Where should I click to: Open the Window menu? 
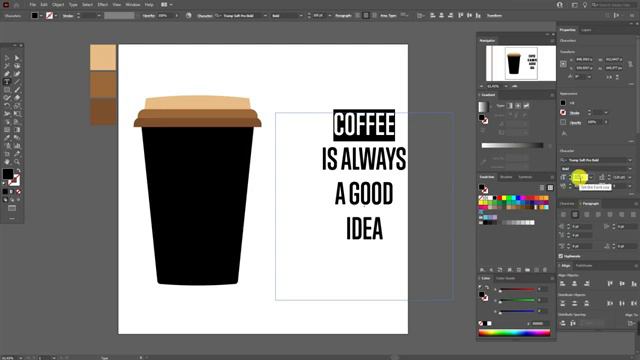pos(133,5)
